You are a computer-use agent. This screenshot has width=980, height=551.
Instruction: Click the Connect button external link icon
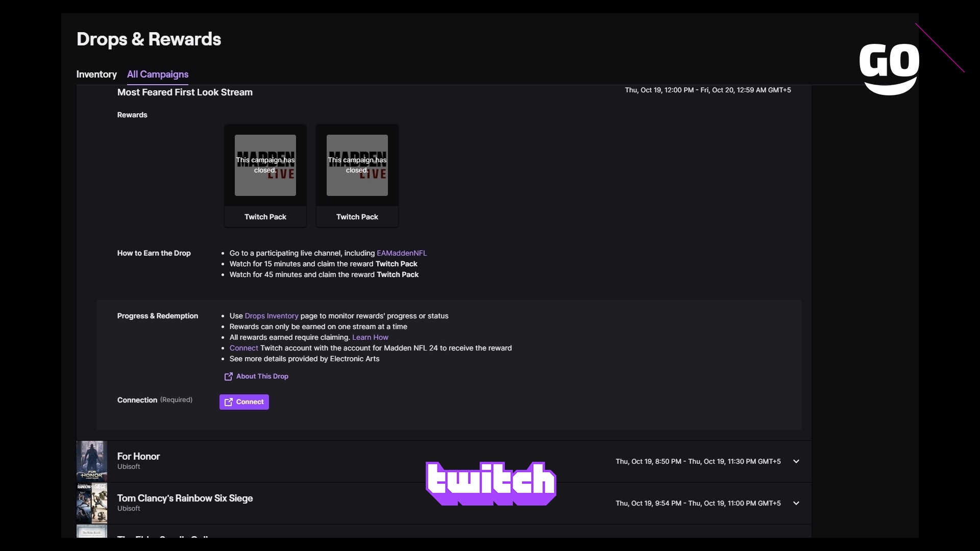click(228, 402)
